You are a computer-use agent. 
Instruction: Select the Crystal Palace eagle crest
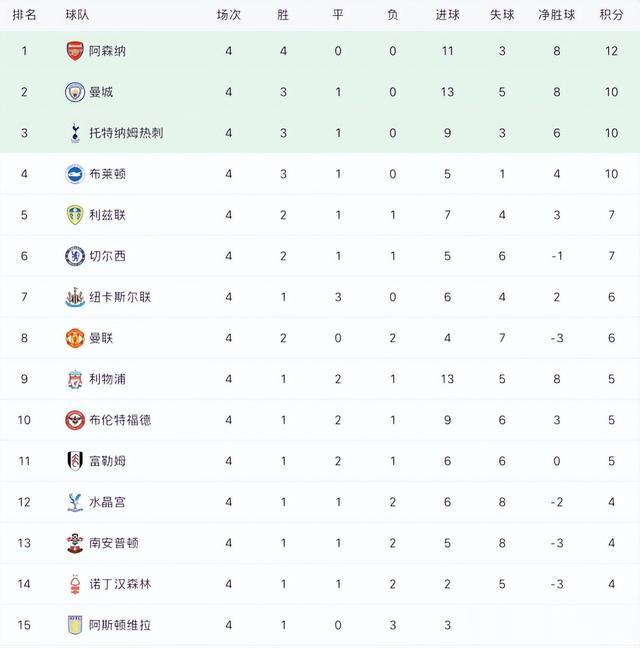tap(75, 502)
